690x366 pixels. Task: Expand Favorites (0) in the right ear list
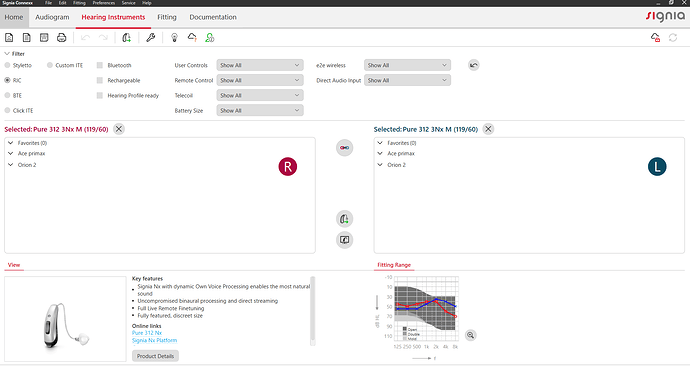(11, 143)
